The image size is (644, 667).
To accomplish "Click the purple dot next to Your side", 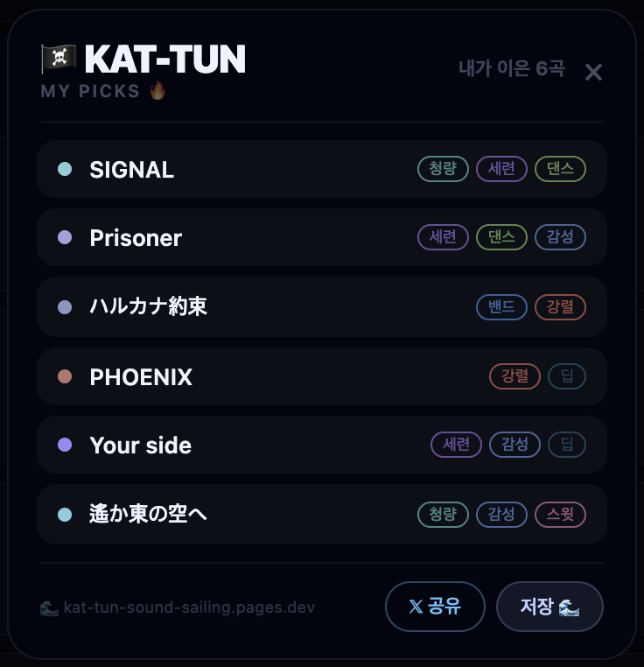I will (x=65, y=445).
